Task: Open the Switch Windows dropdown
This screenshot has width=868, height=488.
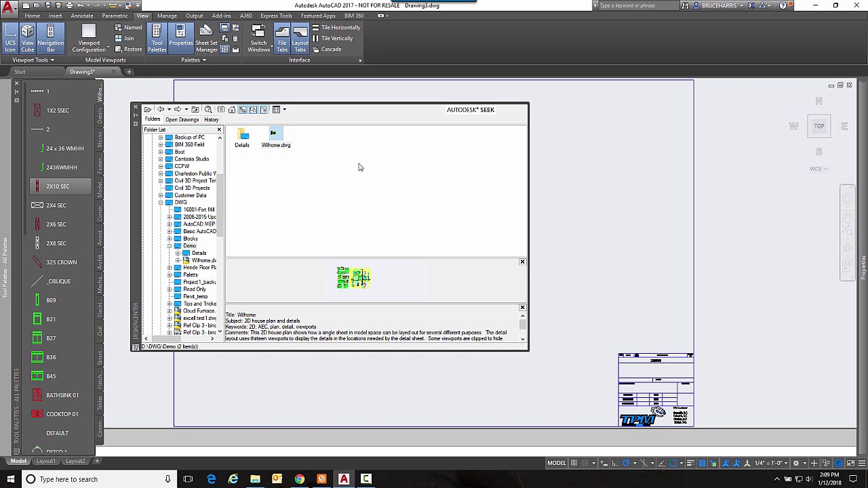Action: pyautogui.click(x=258, y=39)
